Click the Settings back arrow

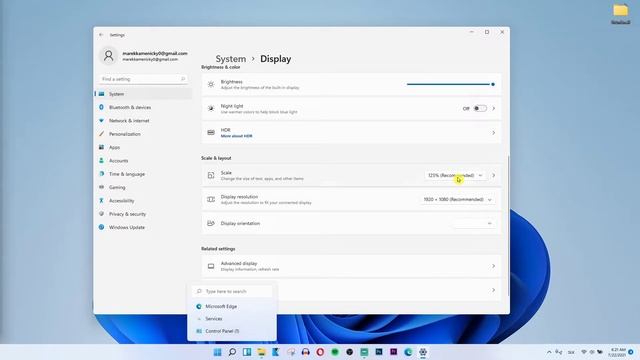click(101, 35)
